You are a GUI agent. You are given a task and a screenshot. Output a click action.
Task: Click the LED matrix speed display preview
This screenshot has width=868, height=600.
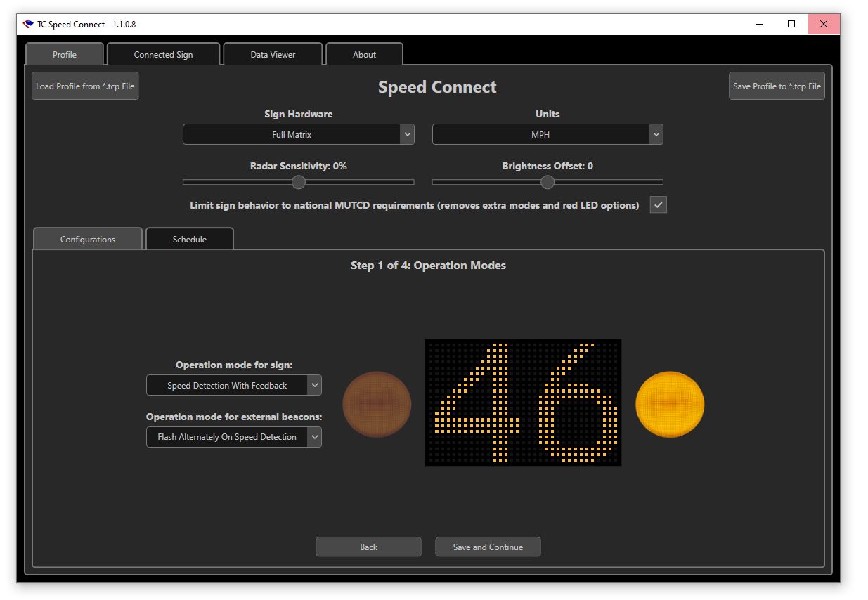point(523,402)
